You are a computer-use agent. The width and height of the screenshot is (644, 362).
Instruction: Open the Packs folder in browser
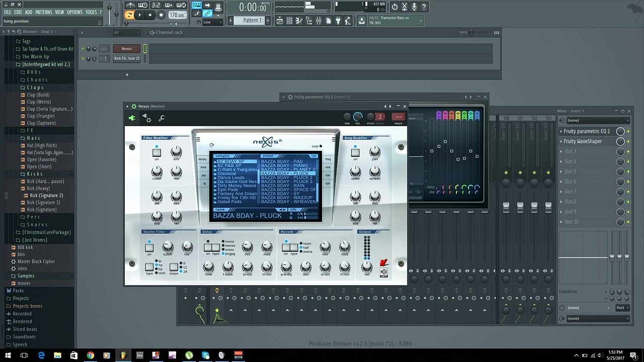pyautogui.click(x=18, y=291)
